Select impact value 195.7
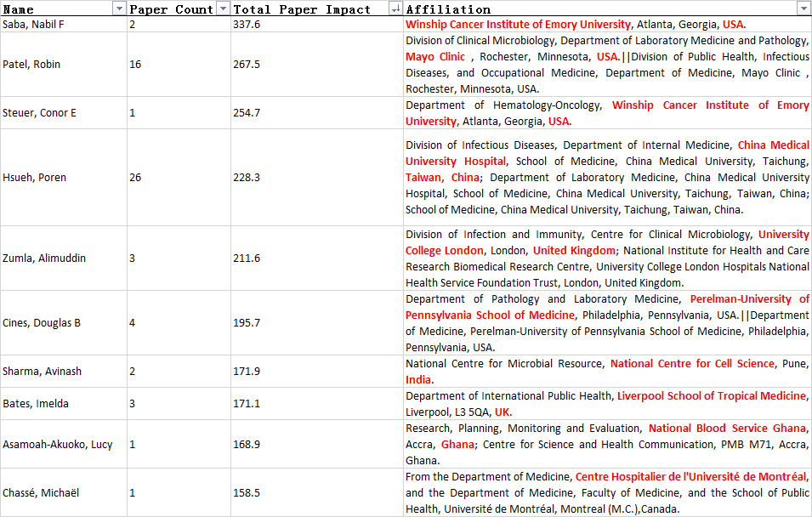The height and width of the screenshot is (517, 812). 317,323
